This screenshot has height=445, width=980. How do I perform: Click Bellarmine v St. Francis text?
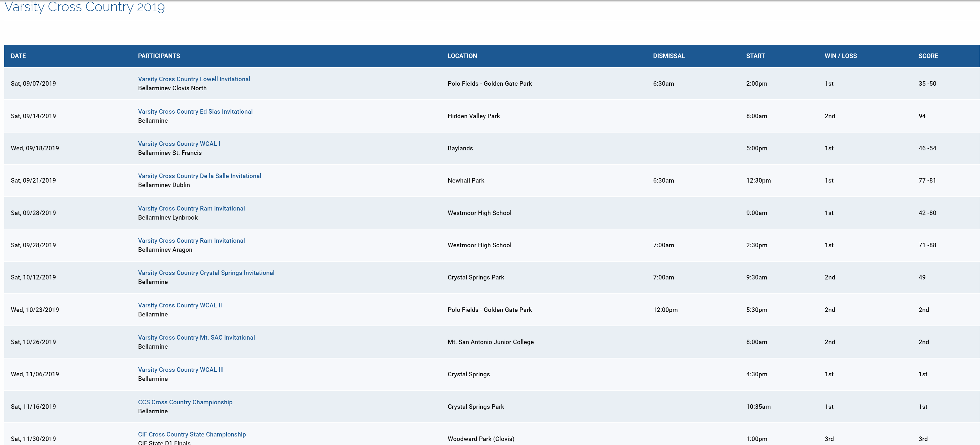tap(170, 153)
